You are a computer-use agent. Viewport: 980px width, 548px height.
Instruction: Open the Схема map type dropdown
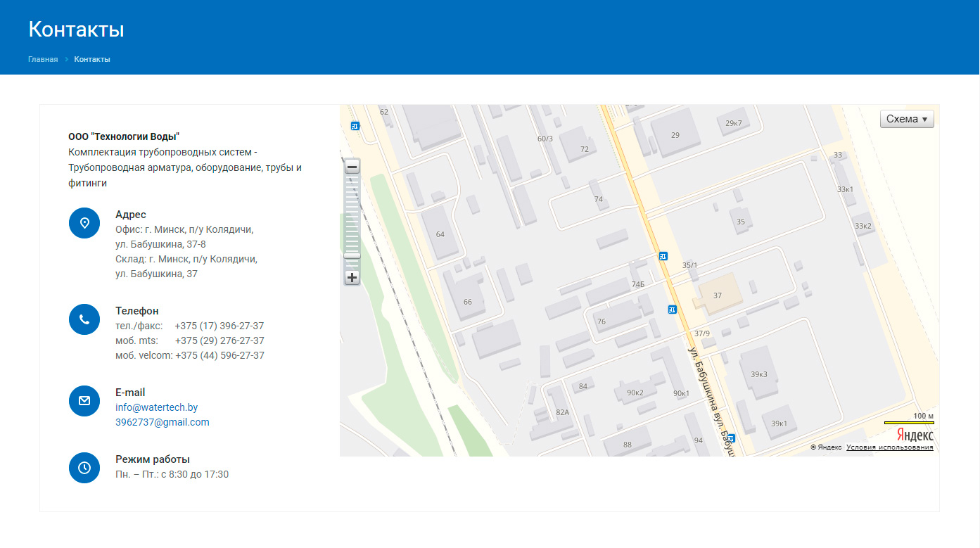point(907,119)
